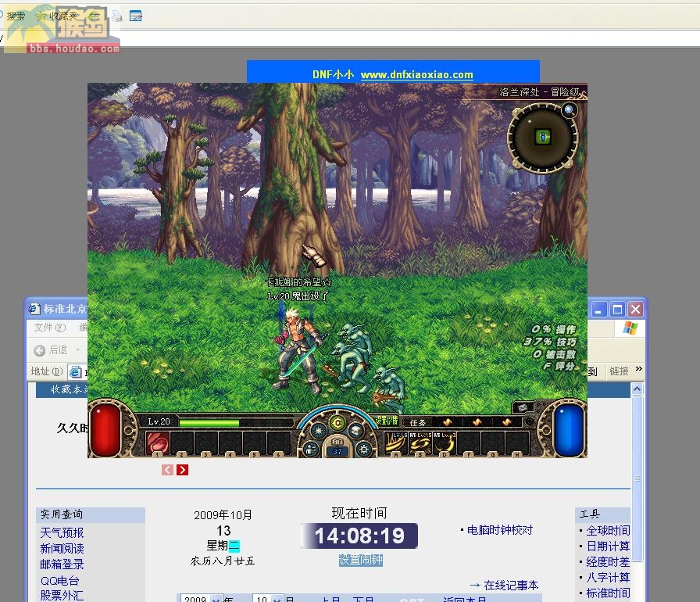Click the IE page icon in the rear window's address bar
This screenshot has width=700, height=602.
[76, 371]
